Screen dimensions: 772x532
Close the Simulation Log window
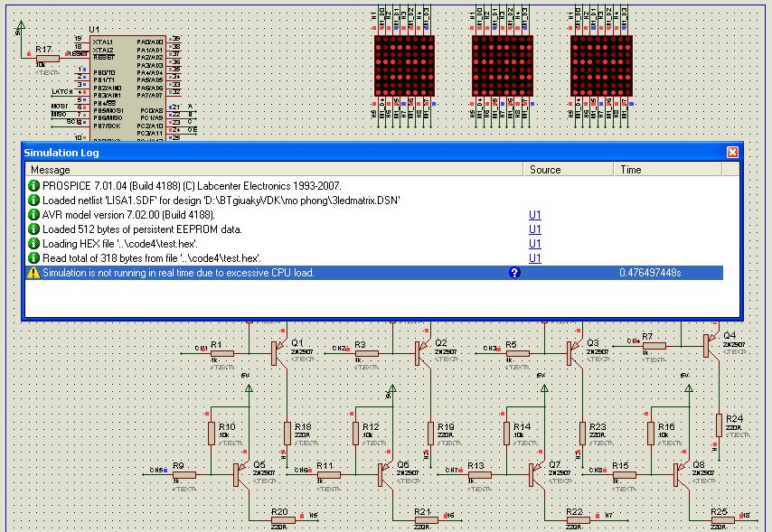[732, 153]
